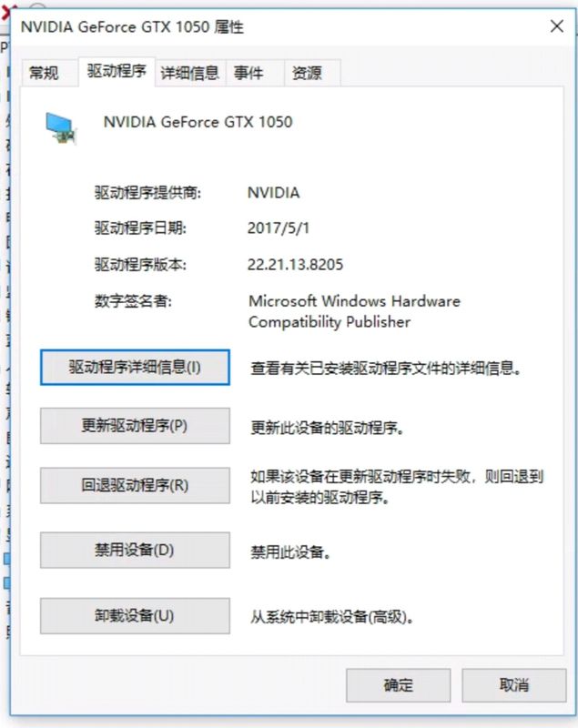Click the dialog title bar text
578x728 pixels.
[x=131, y=27]
